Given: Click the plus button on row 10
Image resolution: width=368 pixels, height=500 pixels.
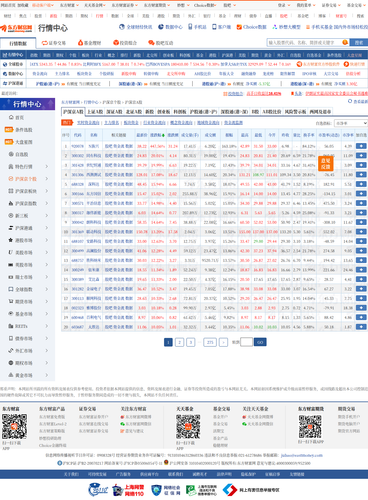Looking at the screenshot, I should [x=361, y=231].
